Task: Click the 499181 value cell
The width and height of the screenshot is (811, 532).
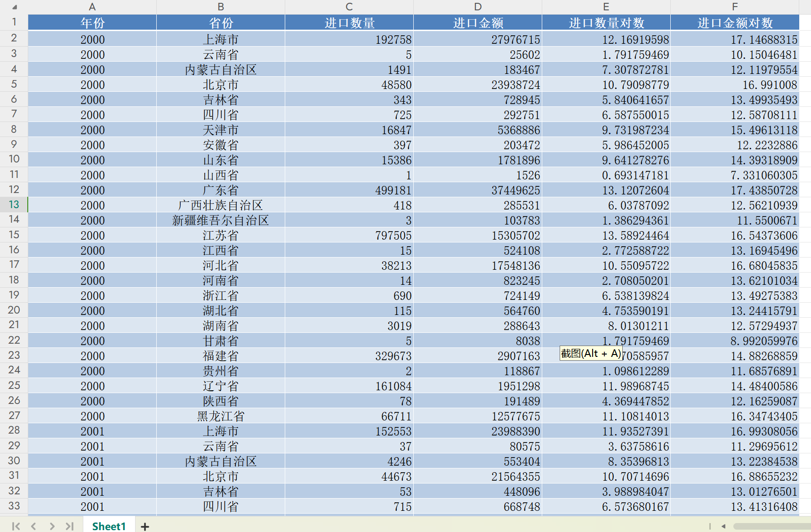Action: point(348,190)
